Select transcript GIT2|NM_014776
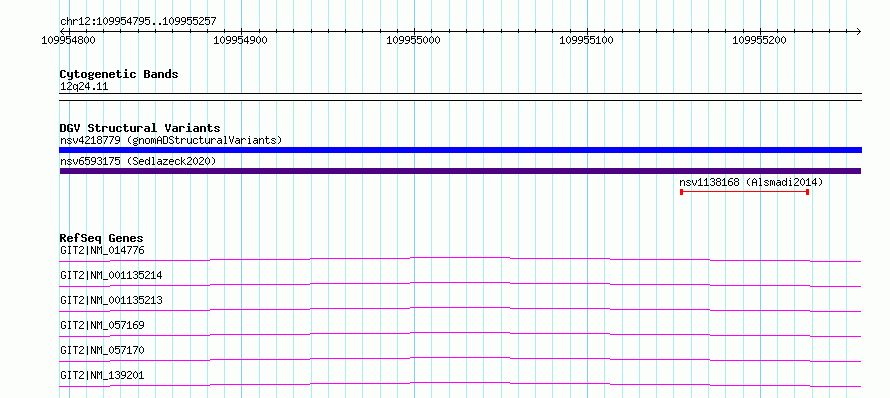Screen dimensions: 890x398 102,250
